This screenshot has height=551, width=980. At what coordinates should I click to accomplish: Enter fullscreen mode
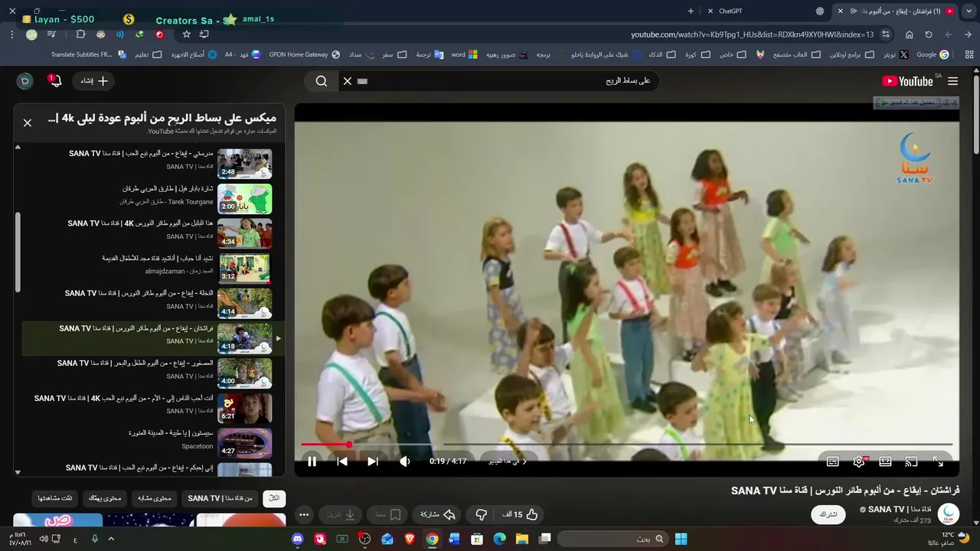point(939,461)
